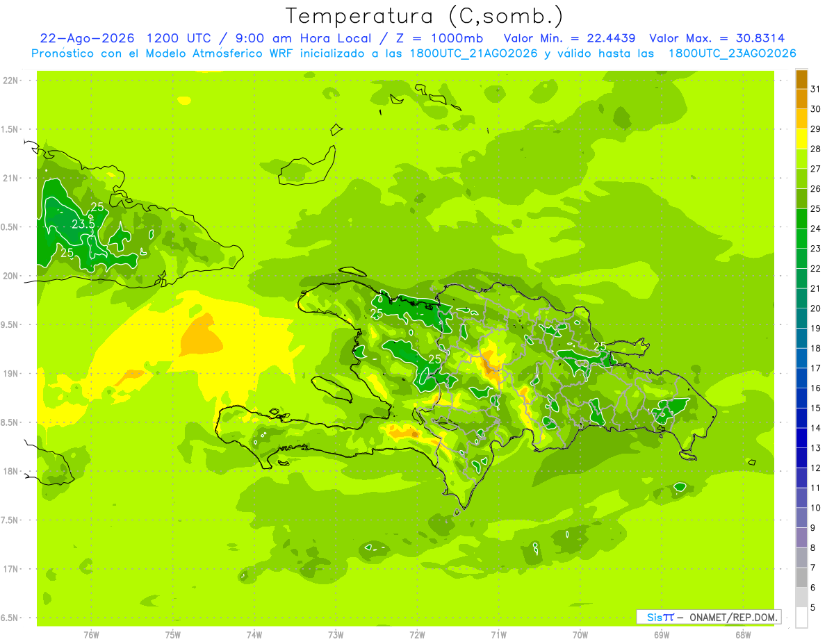The width and height of the screenshot is (834, 644).
Task: Click legend value "20" on the color bar
Action: (816, 308)
